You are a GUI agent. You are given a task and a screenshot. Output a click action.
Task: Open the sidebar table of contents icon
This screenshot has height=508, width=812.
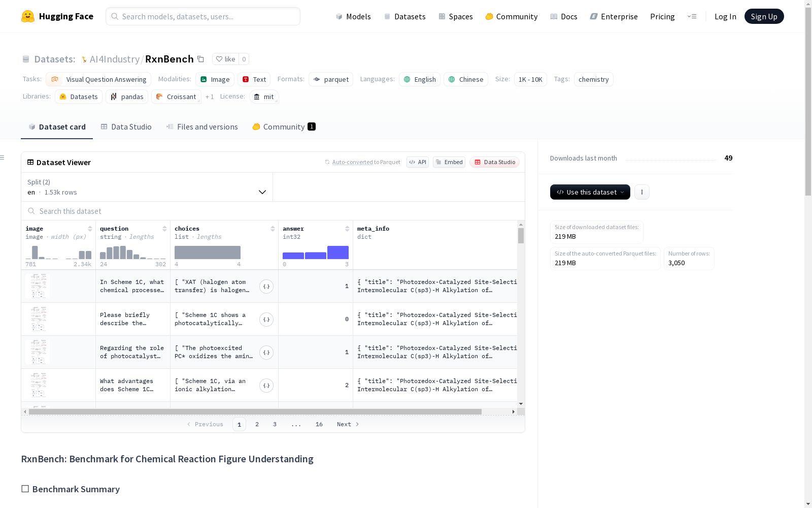tap(2, 157)
